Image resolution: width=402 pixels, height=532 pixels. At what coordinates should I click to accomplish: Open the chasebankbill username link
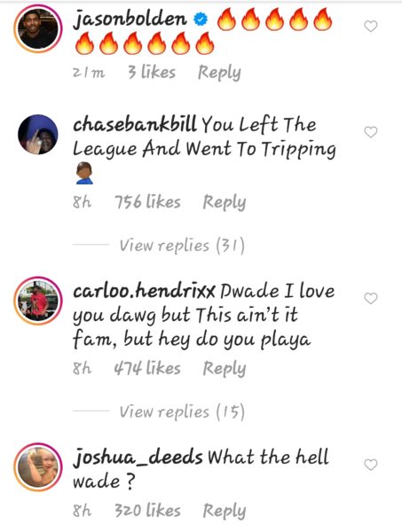click(x=135, y=124)
